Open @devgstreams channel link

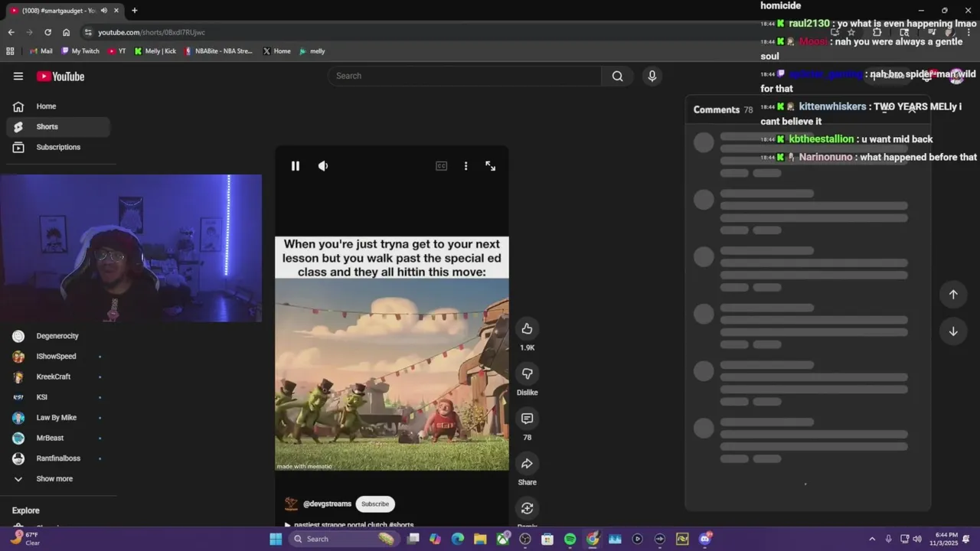pyautogui.click(x=327, y=504)
